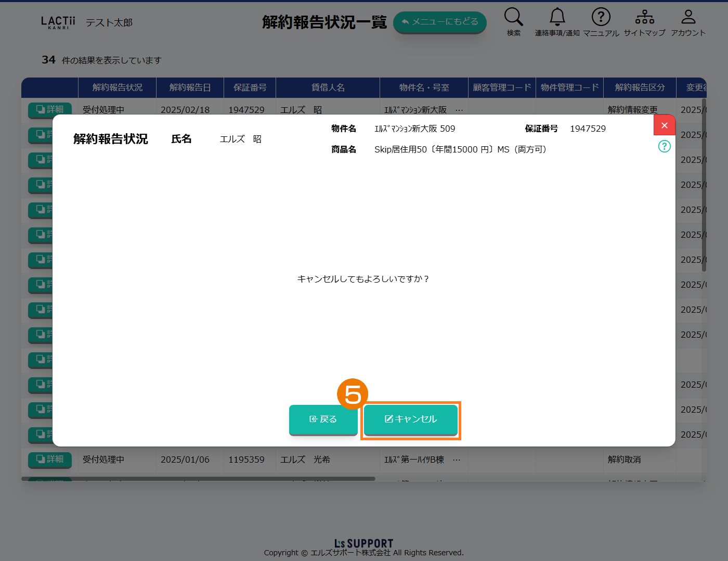Open 詳細 for the 2025/02/18 row
Viewport: 728px width, 561px height.
click(x=49, y=109)
